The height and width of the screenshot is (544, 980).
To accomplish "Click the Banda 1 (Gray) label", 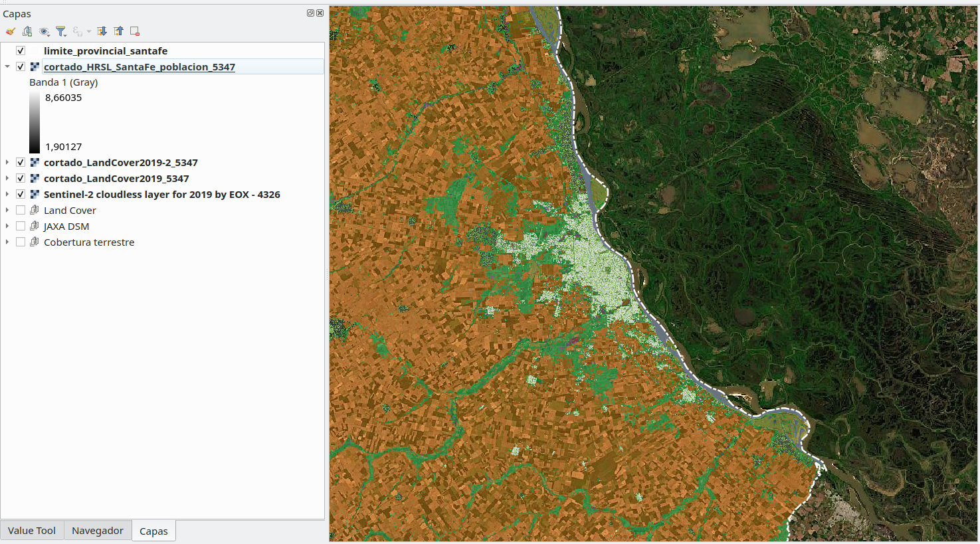I will (64, 82).
